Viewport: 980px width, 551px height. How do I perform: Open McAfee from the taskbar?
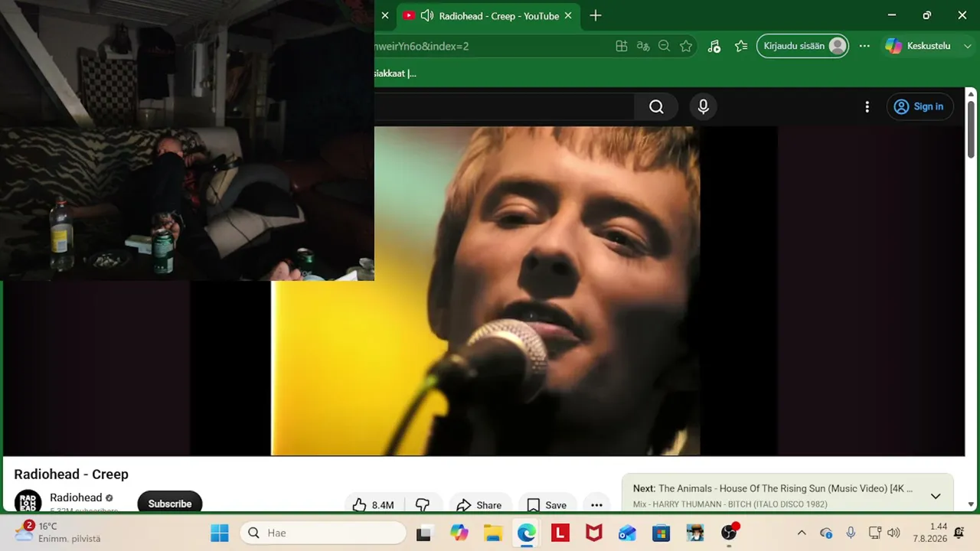[594, 533]
